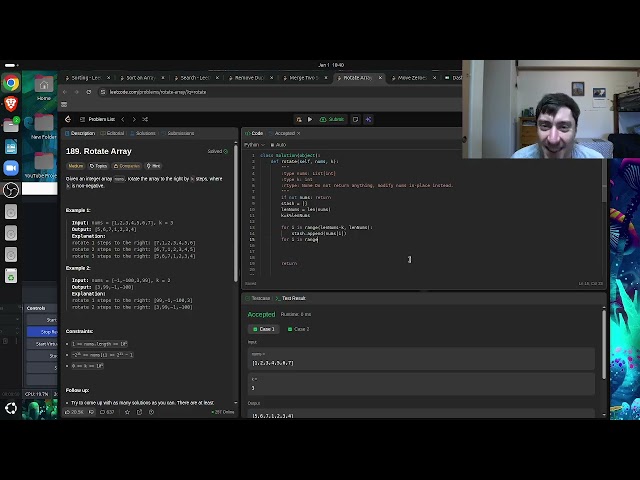Click the debugger icon beside Run
Image resolution: width=640 pixels, height=480 pixels.
[299, 119]
